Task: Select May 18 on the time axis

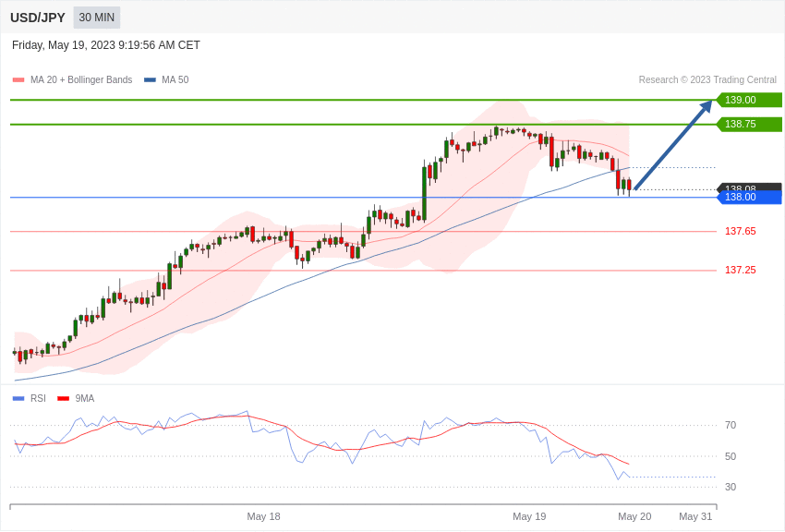Action: click(x=263, y=516)
